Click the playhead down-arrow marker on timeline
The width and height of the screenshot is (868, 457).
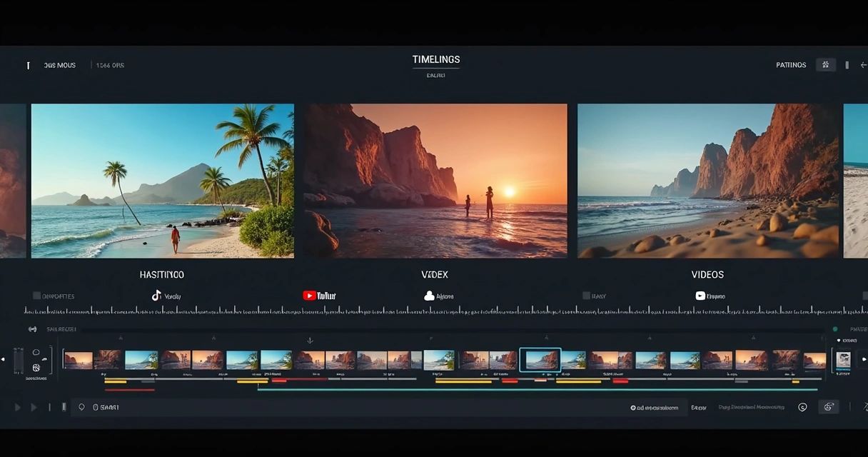pos(310,341)
